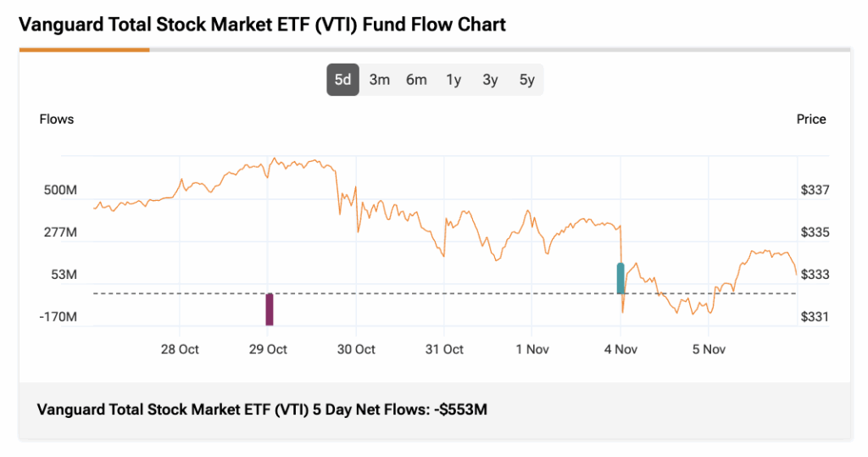Click the teal inflow bar on 4 Nov
This screenshot has height=457, width=868.
tap(620, 278)
